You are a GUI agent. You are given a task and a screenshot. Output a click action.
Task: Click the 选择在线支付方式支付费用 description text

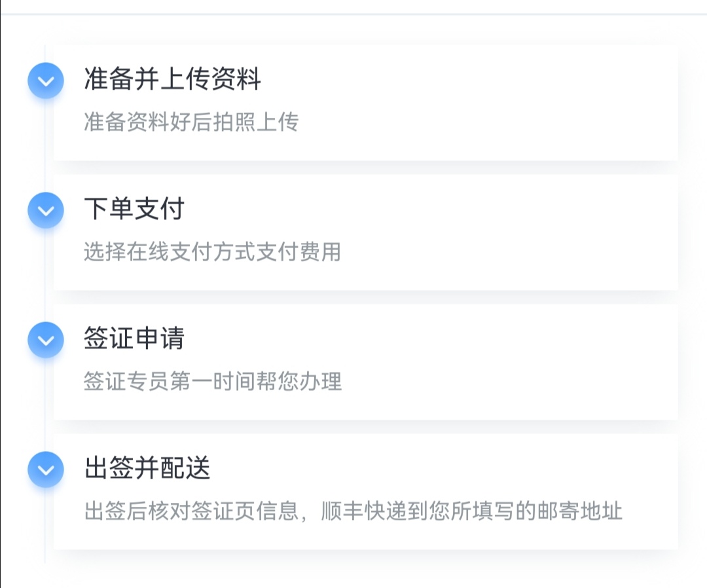[212, 251]
